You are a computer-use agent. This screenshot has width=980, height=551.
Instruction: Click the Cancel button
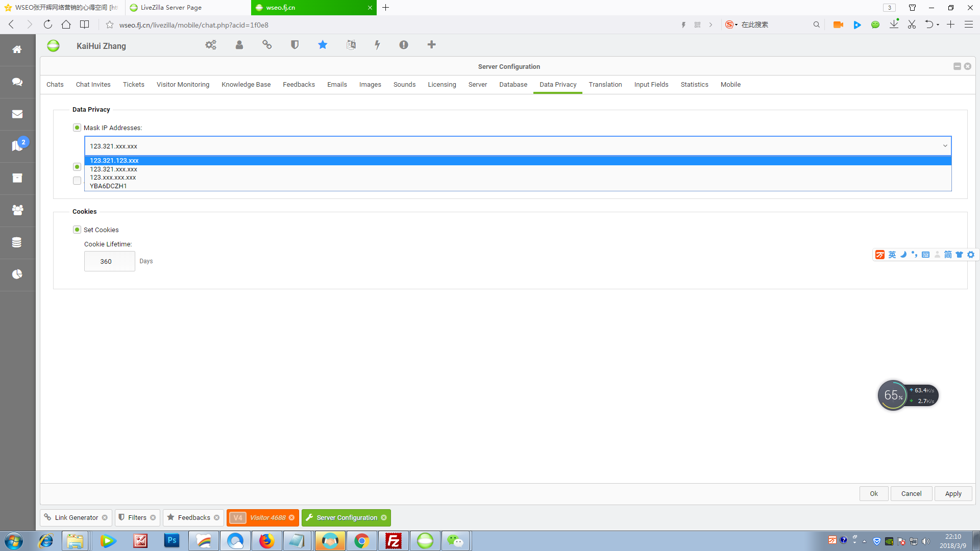tap(911, 493)
